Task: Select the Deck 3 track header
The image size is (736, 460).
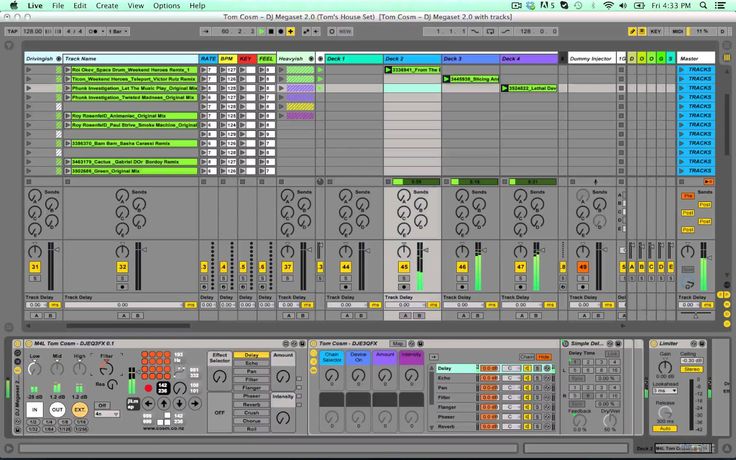Action: [x=470, y=59]
